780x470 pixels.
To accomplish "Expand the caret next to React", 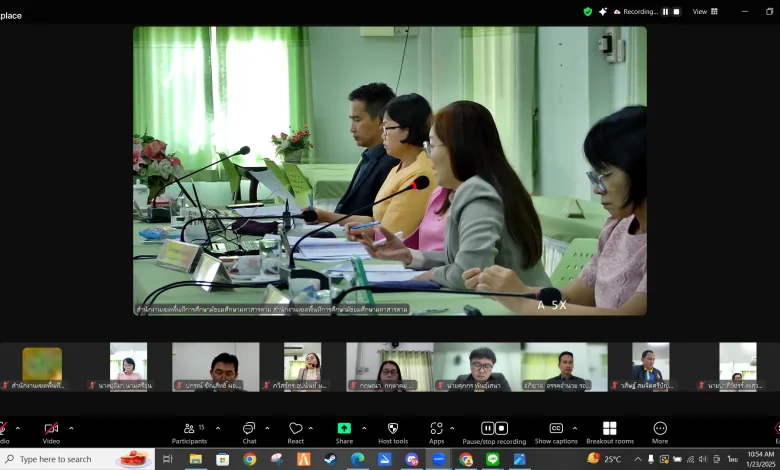I will [311, 428].
